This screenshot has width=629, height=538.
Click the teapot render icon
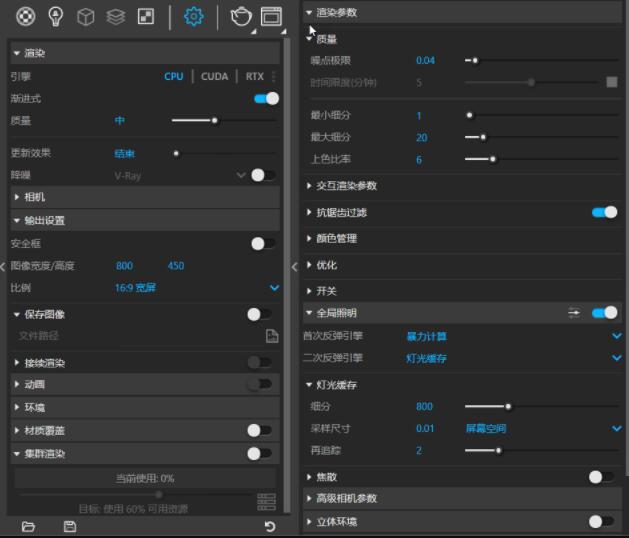pos(241,16)
